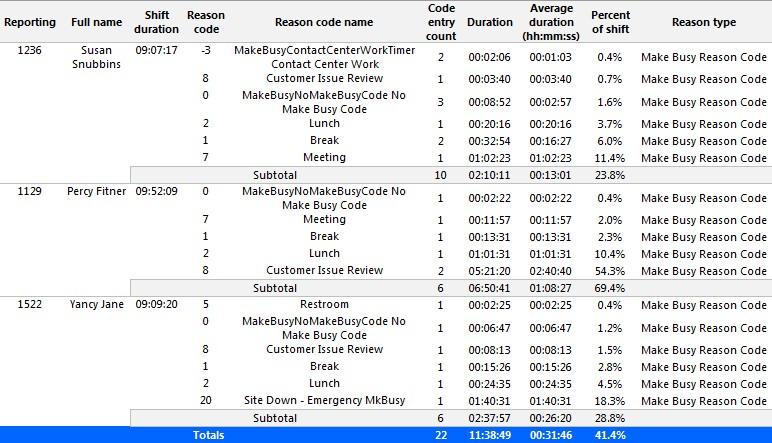Select Susan's Subtotal duration 02:10:11

[x=489, y=175]
